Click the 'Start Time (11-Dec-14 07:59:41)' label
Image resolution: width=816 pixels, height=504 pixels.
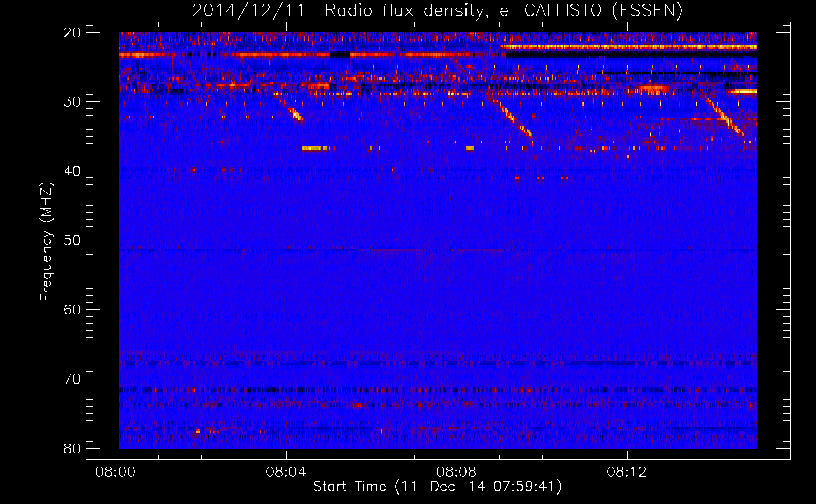pyautogui.click(x=437, y=487)
